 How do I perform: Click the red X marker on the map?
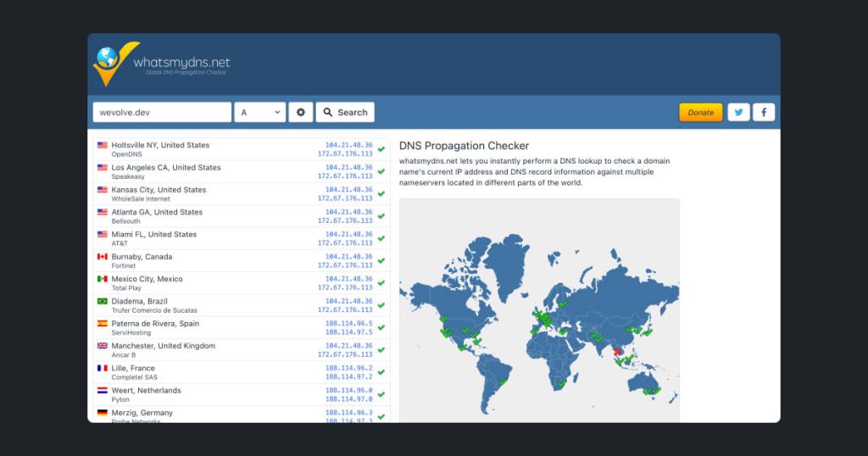click(617, 352)
